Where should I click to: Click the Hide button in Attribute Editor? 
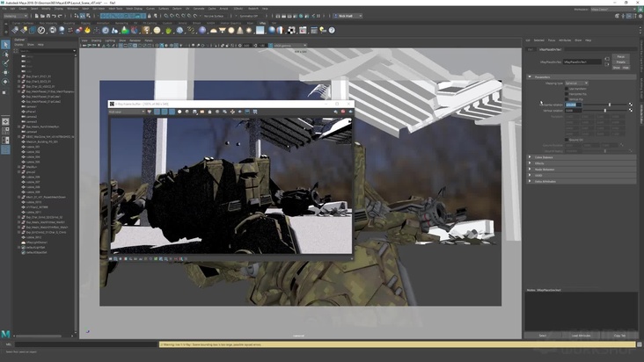[626, 68]
